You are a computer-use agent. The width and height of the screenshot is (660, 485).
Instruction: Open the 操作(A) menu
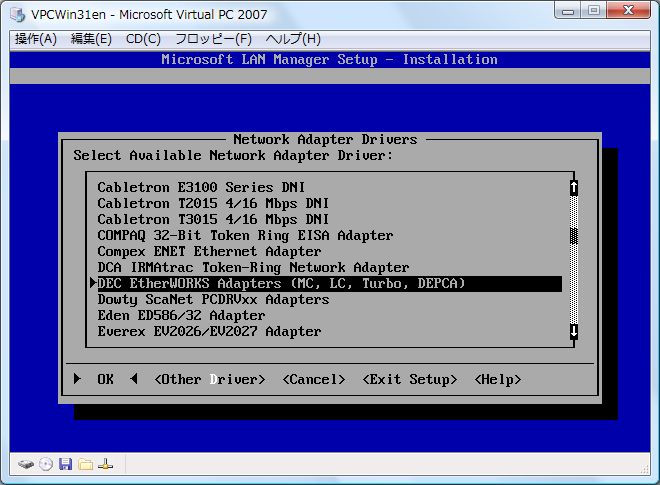36,39
